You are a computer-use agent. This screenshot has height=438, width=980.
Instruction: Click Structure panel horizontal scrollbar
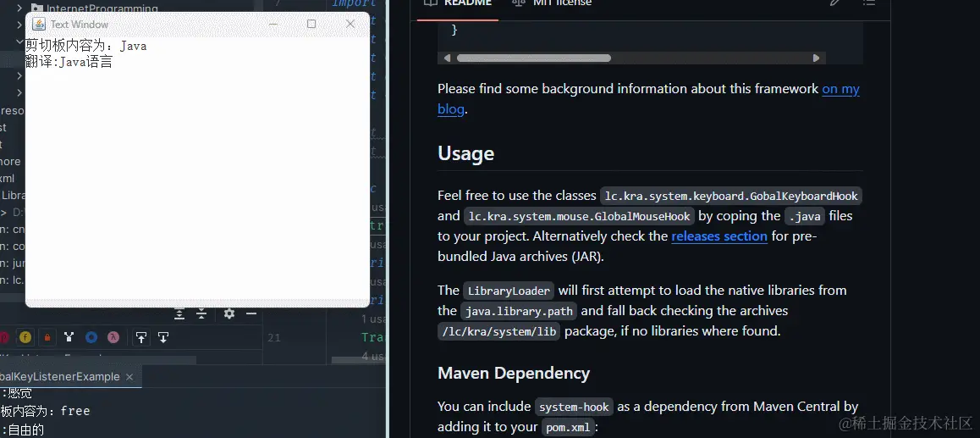pos(98,360)
